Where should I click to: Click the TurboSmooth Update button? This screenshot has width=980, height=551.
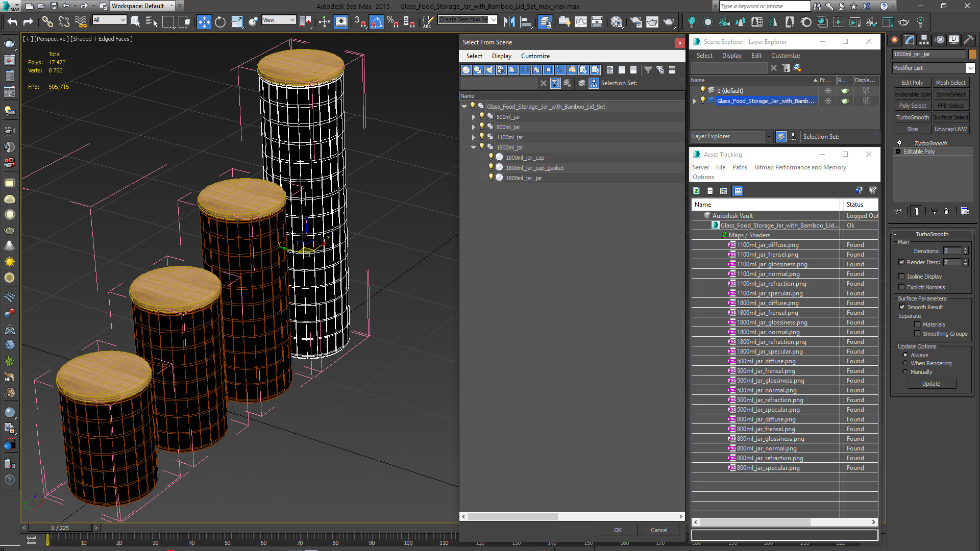click(x=931, y=384)
